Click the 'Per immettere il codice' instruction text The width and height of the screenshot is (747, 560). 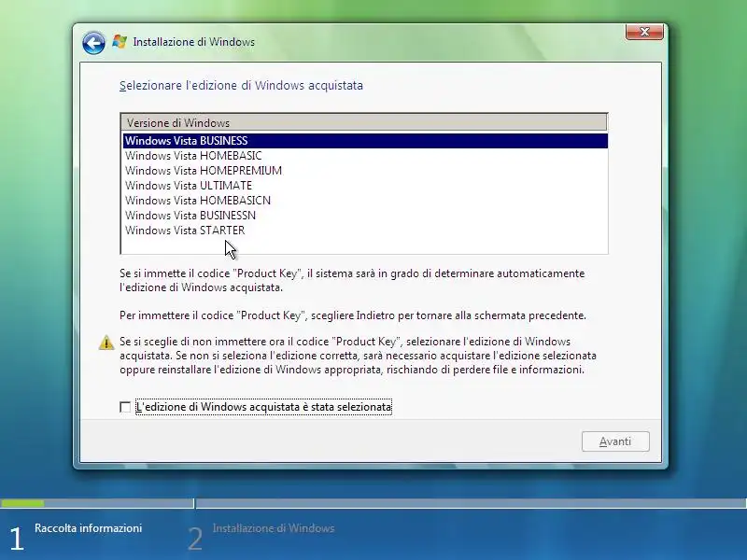pos(353,315)
